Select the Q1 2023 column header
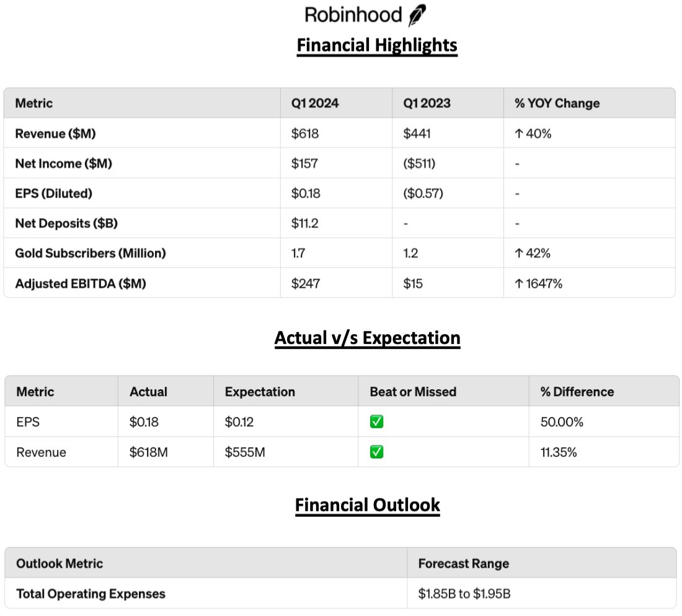The image size is (682, 616). [x=422, y=103]
